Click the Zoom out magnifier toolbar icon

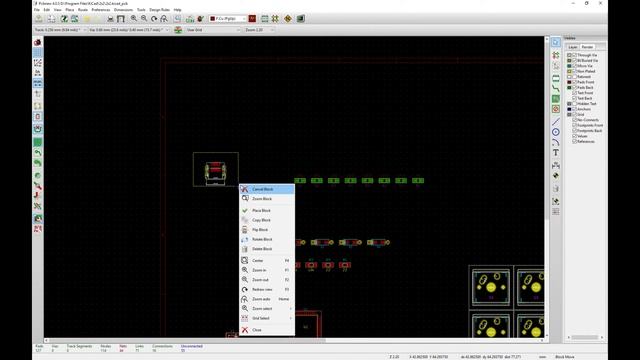point(144,19)
